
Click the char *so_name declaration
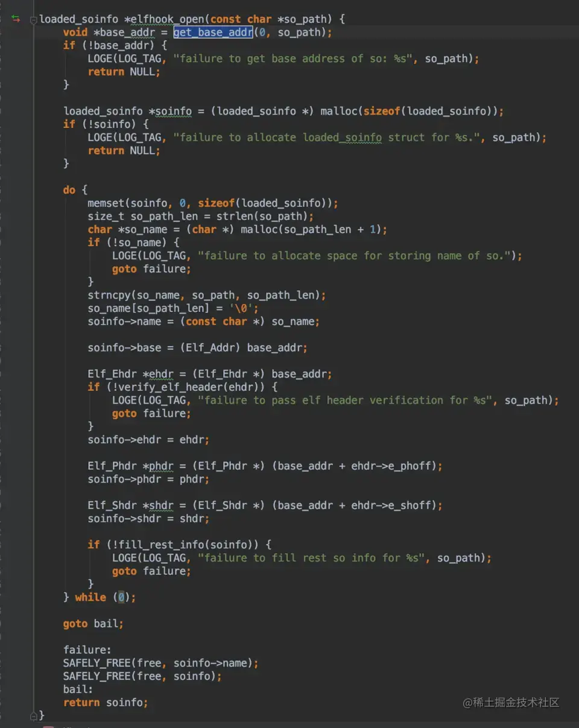click(x=130, y=230)
